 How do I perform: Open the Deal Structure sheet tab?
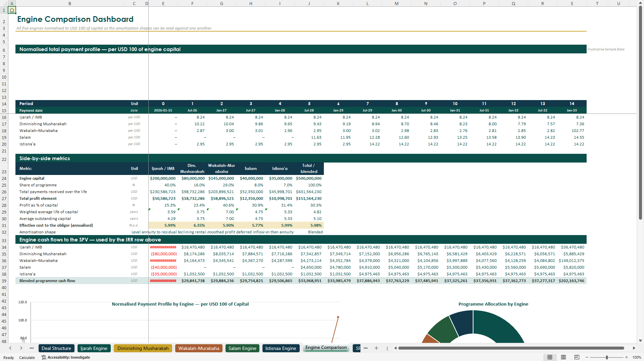56,348
